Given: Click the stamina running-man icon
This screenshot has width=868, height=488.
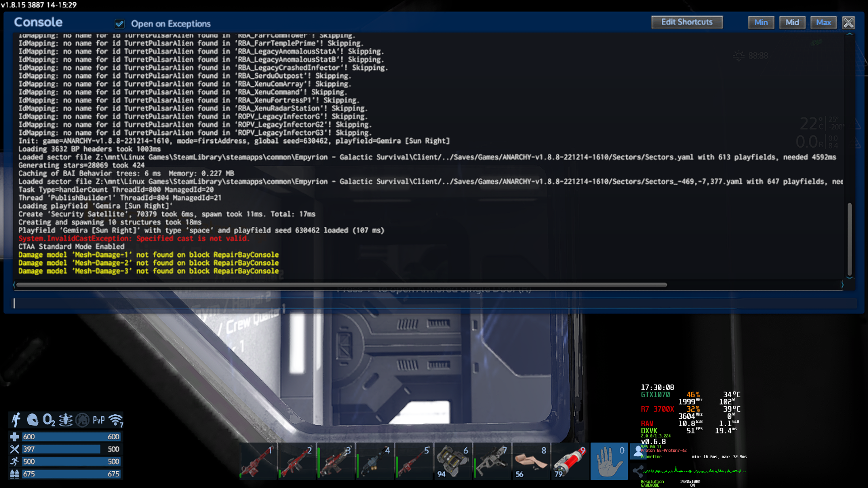Looking at the screenshot, I should [14, 461].
